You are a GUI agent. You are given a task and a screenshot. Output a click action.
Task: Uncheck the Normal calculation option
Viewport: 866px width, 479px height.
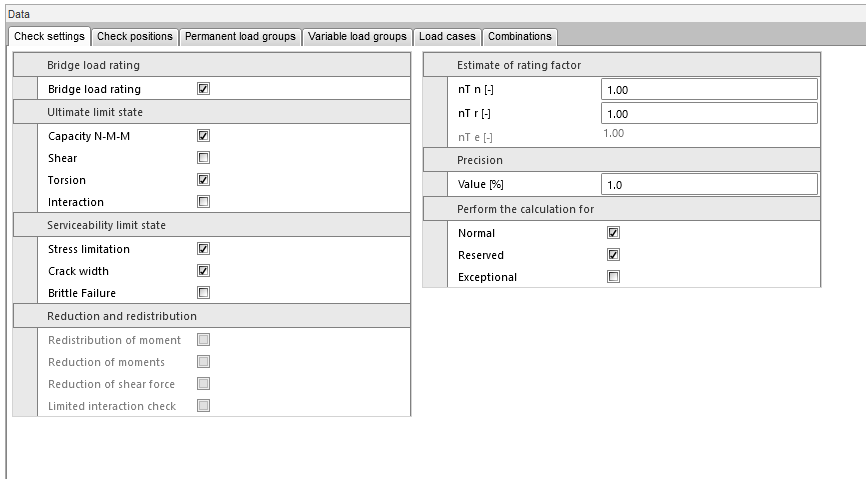click(x=614, y=233)
